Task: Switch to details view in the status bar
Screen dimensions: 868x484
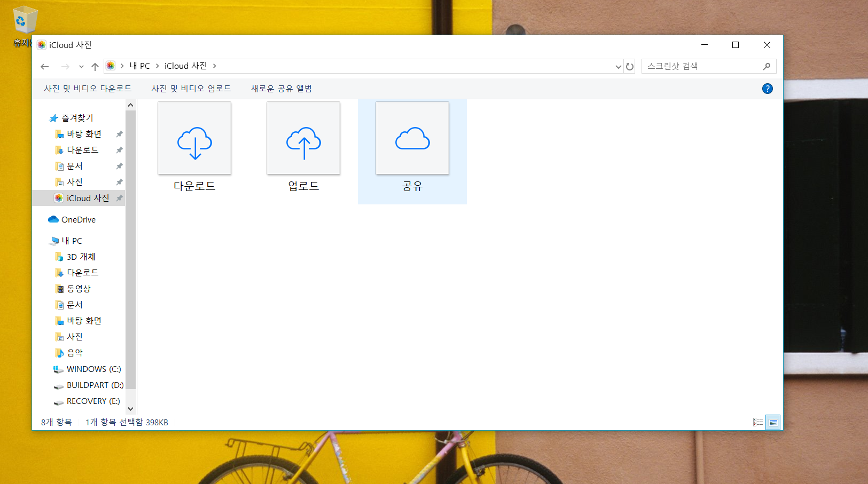Action: click(758, 422)
